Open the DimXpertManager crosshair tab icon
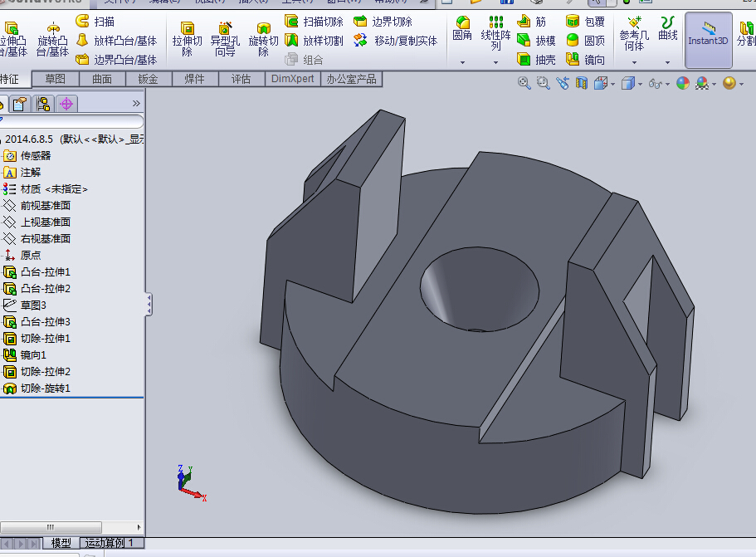Image resolution: width=756 pixels, height=557 pixels. pyautogui.click(x=66, y=104)
